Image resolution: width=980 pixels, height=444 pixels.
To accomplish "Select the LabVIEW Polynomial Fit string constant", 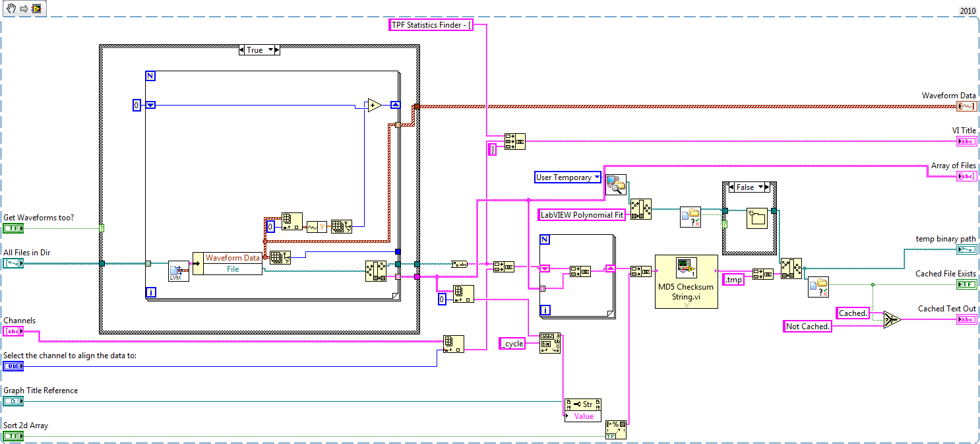I will 582,214.
